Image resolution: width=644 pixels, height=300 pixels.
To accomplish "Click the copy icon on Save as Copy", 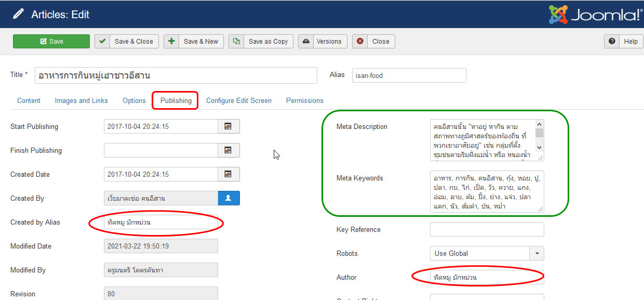I will (237, 41).
